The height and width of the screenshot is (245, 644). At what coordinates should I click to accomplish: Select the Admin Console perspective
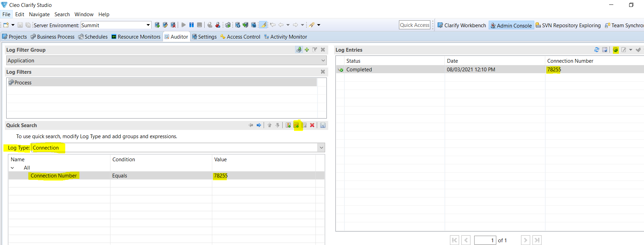click(x=511, y=25)
